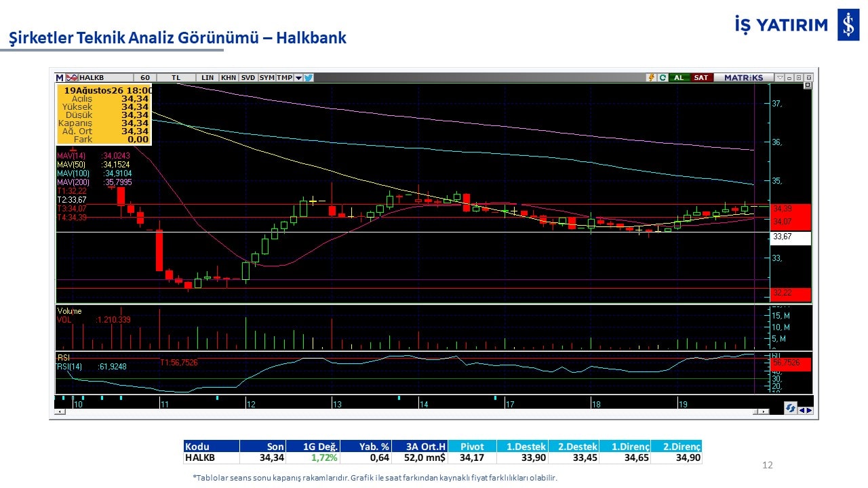Click the small square icon below window controls
The height and width of the screenshot is (488, 868).
coord(808,86)
